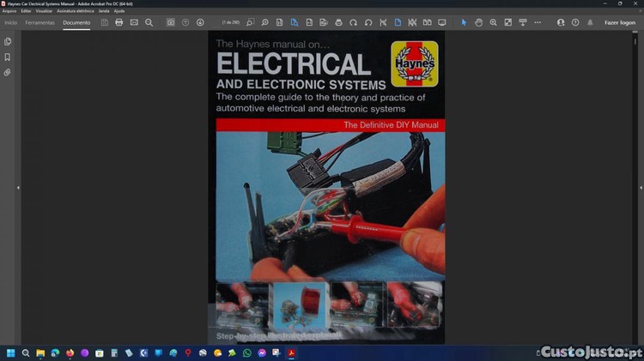Open page thumbnails panel in sidebar
Image resolution: width=644 pixels, height=361 pixels.
tap(8, 41)
